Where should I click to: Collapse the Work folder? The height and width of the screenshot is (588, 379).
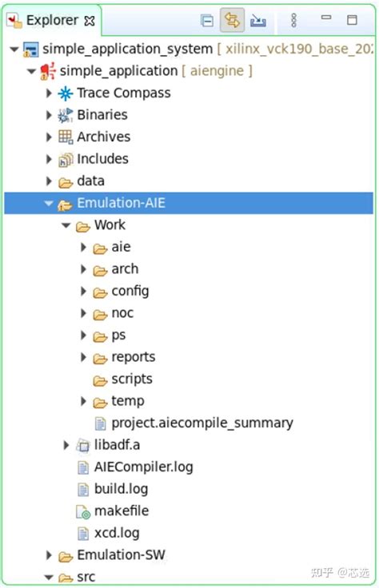(66, 225)
